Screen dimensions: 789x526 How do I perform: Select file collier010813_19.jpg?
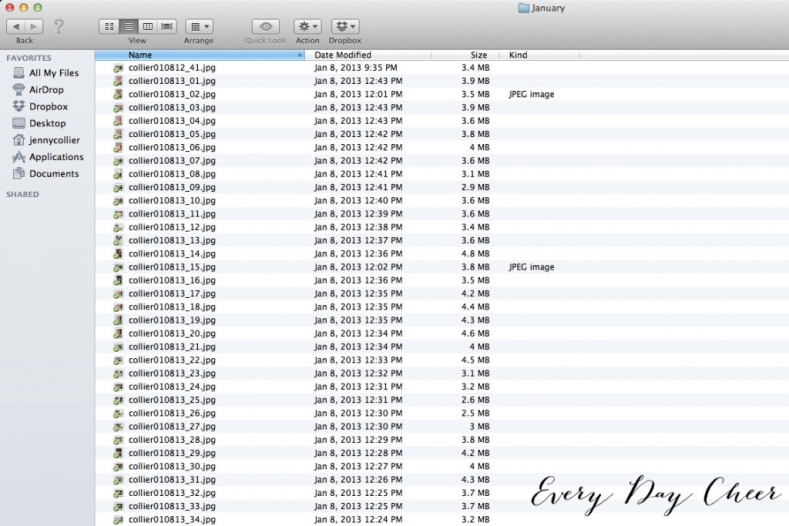pos(172,320)
